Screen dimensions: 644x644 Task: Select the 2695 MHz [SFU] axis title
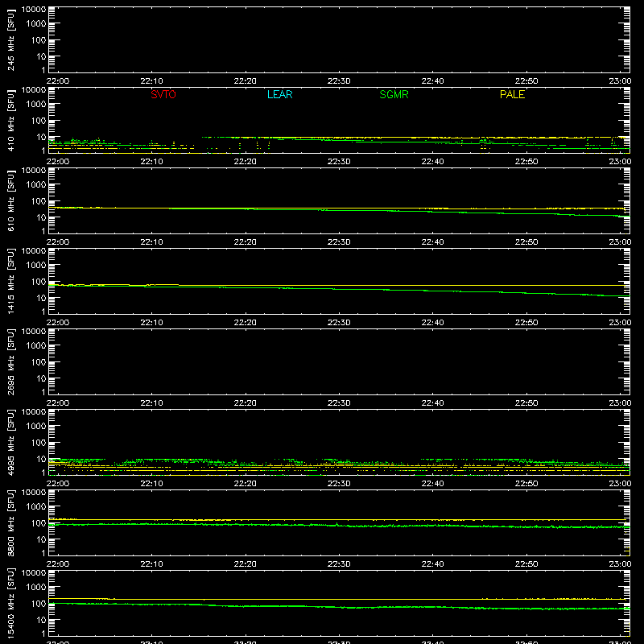tap(10, 361)
